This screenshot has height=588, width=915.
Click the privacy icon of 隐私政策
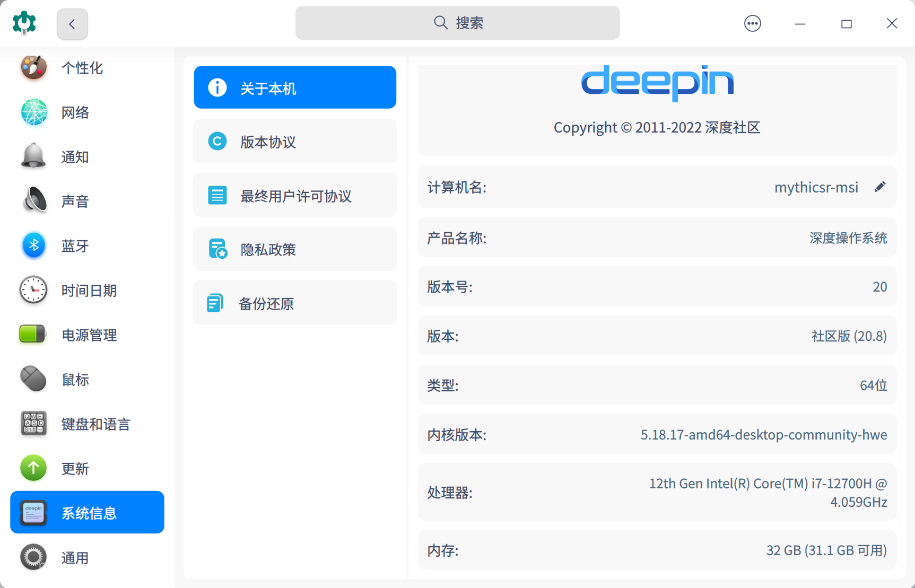(x=218, y=249)
